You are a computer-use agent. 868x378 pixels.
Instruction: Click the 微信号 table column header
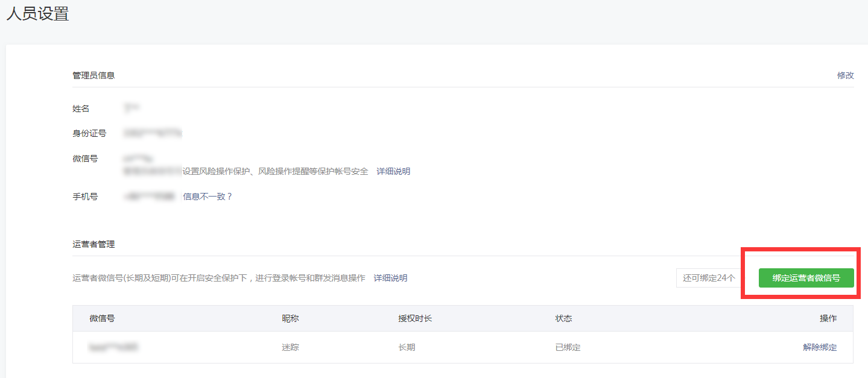(102, 318)
